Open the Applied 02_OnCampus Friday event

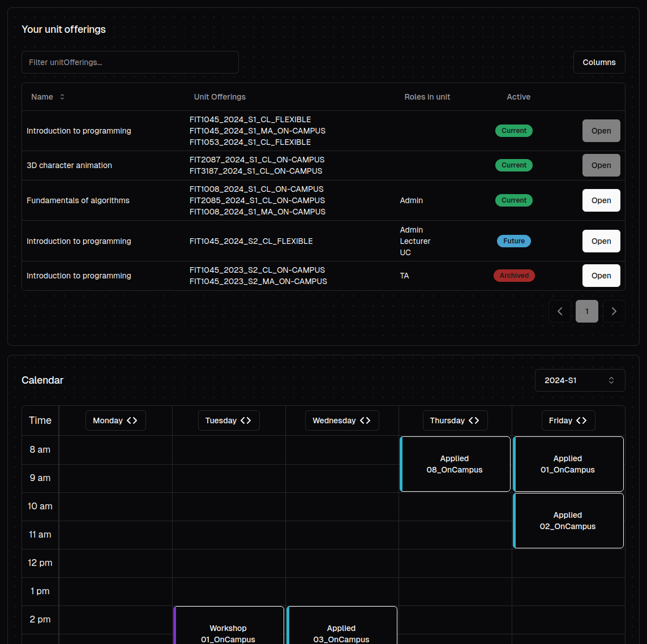click(x=568, y=521)
